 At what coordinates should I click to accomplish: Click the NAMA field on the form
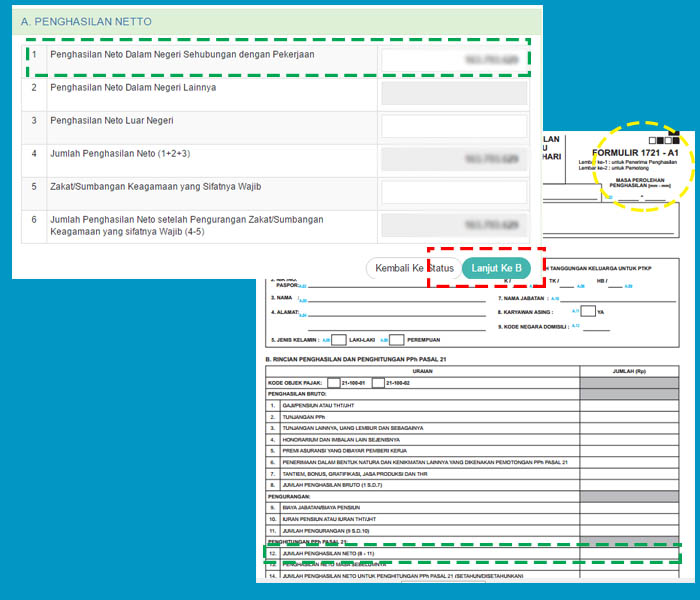pos(397,298)
